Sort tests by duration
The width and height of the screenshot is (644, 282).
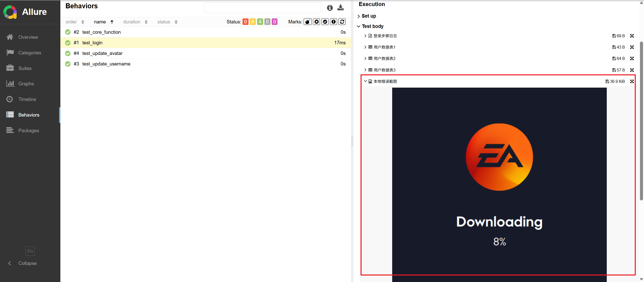[135, 22]
